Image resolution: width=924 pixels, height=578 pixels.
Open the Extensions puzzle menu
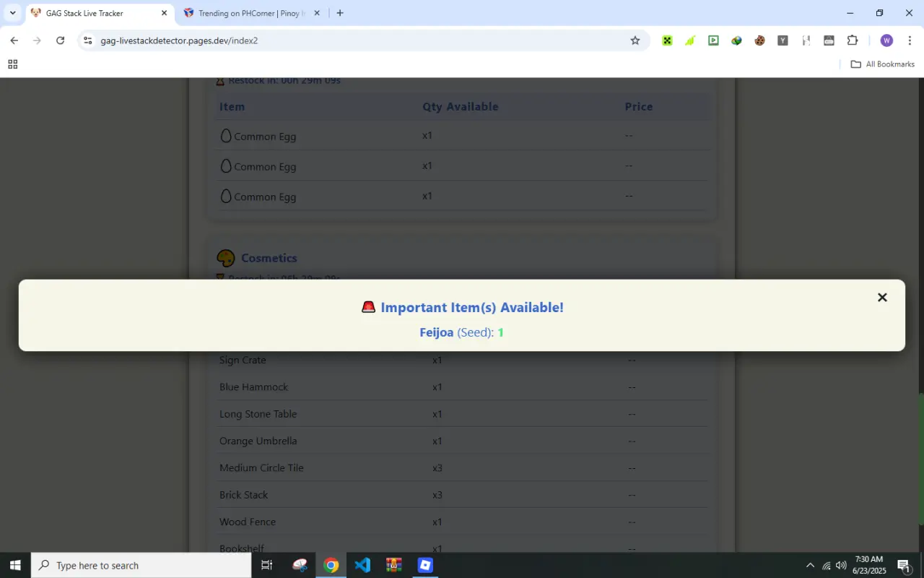[853, 40]
